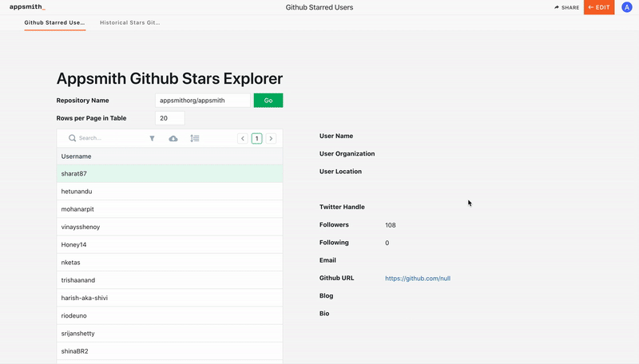Click the green Go button
Viewport: 639px width, 364px height.
point(268,101)
